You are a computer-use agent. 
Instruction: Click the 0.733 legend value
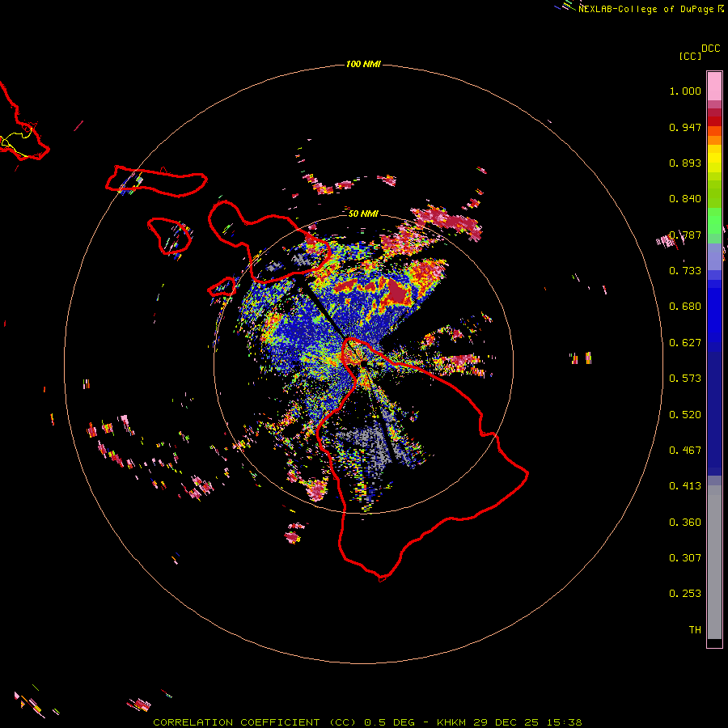pyautogui.click(x=685, y=271)
